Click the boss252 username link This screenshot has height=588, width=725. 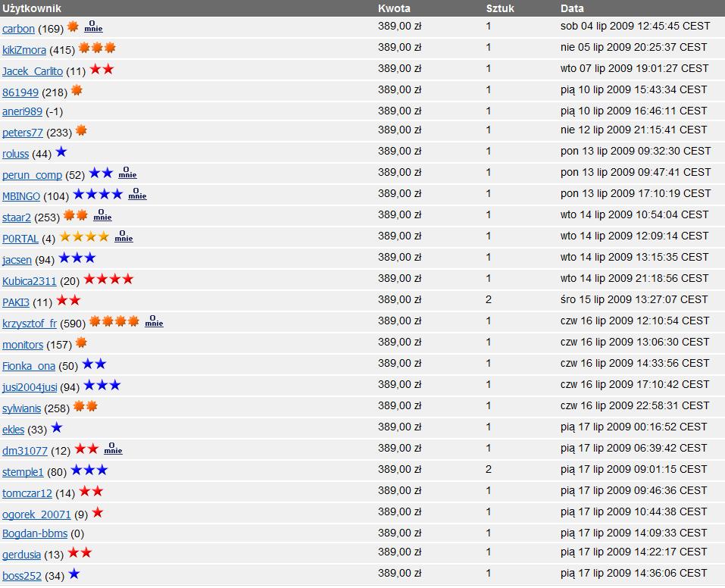point(22,576)
